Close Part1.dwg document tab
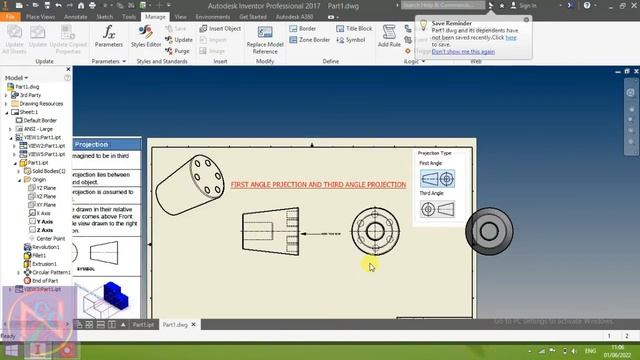This screenshot has width=640, height=360. click(x=193, y=324)
